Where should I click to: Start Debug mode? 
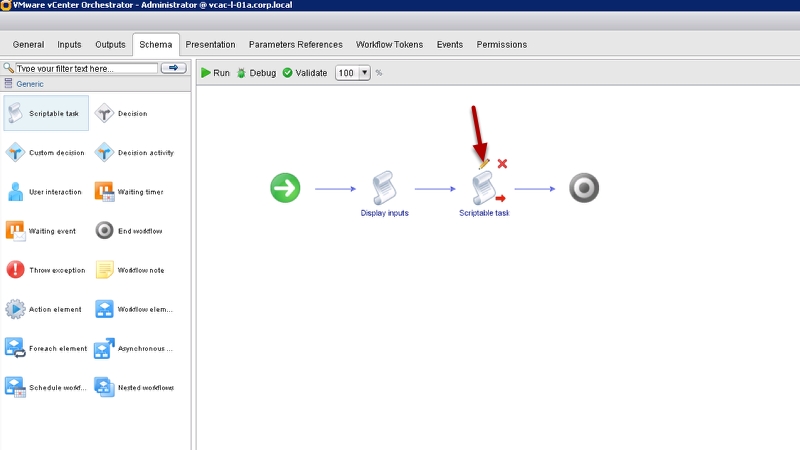(255, 73)
